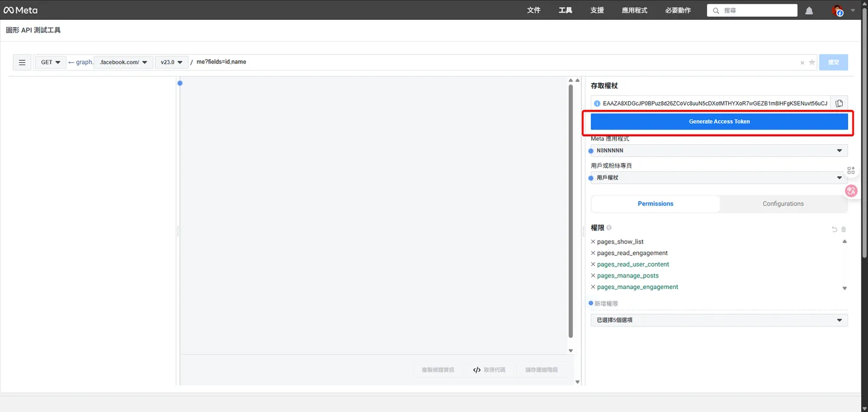Open the hamburger menu beside the GET selector
The image size is (868, 412).
coord(22,62)
